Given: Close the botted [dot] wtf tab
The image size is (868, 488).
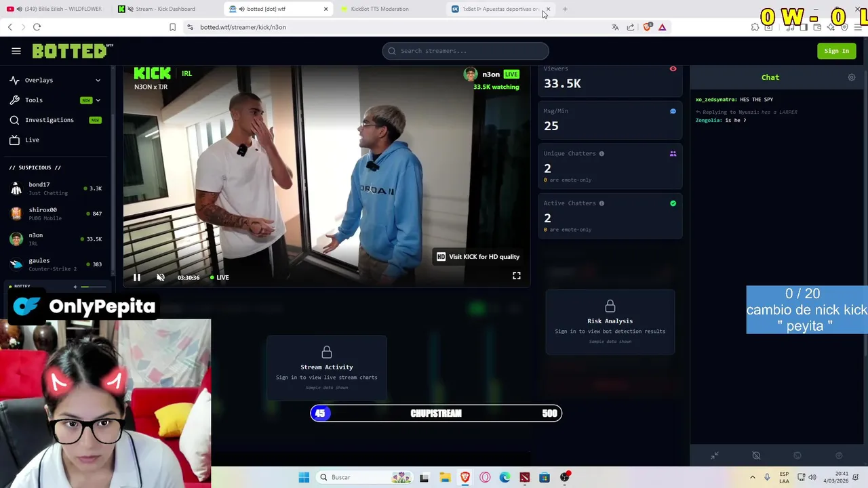Looking at the screenshot, I should 326,9.
